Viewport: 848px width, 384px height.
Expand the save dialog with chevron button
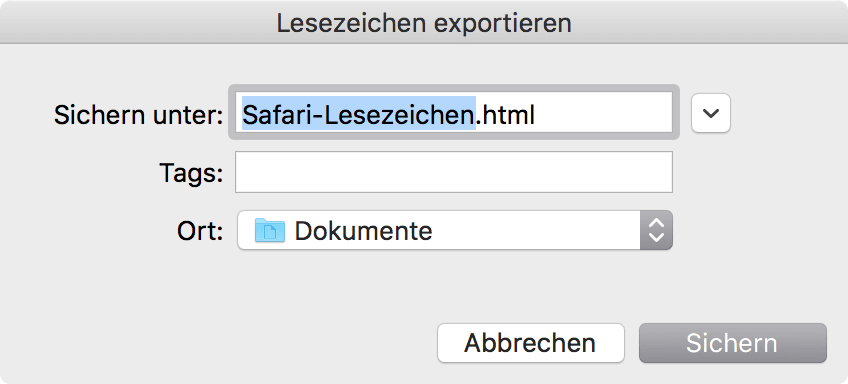click(711, 113)
